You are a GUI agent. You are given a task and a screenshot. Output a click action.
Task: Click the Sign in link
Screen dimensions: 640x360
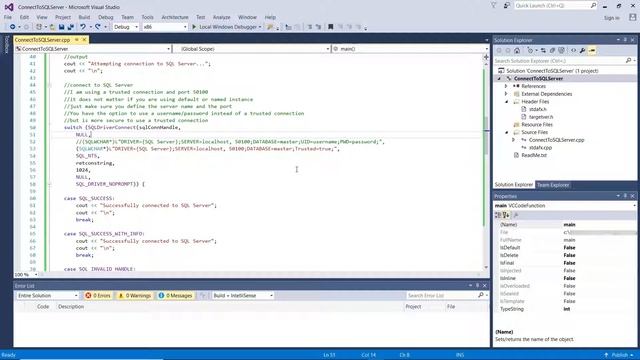(611, 18)
